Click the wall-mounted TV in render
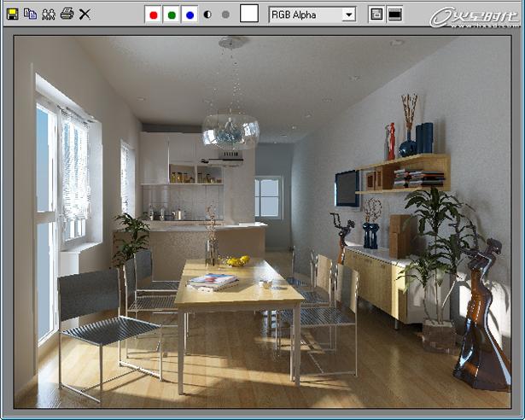 pos(347,188)
